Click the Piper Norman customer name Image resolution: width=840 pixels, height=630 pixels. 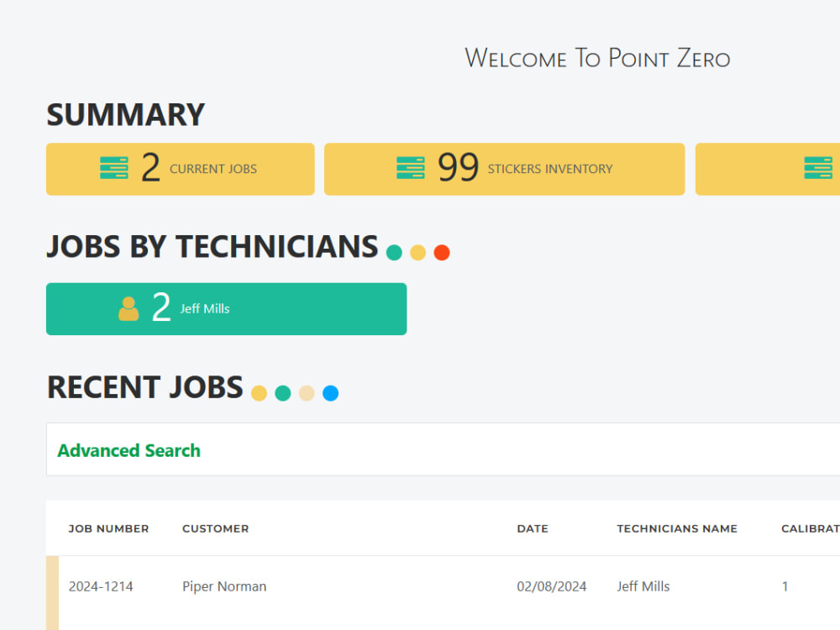coord(224,586)
